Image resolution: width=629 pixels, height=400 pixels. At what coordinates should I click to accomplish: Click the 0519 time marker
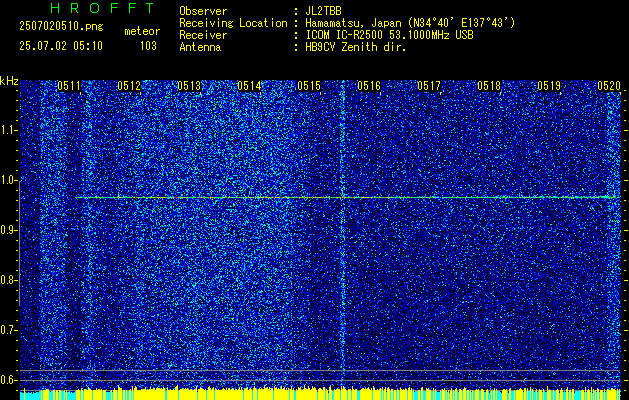[x=549, y=85]
